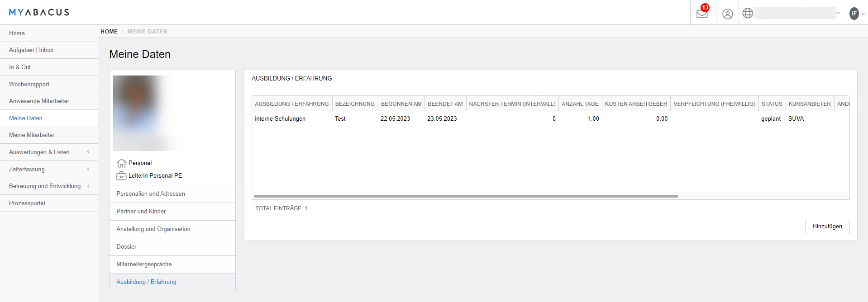The image size is (868, 302).
Task: Select Personalien und Adressen section
Action: point(151,194)
